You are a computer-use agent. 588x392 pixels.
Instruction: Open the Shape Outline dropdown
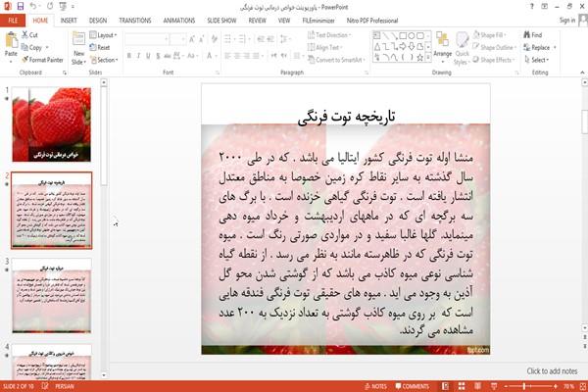[x=495, y=47]
